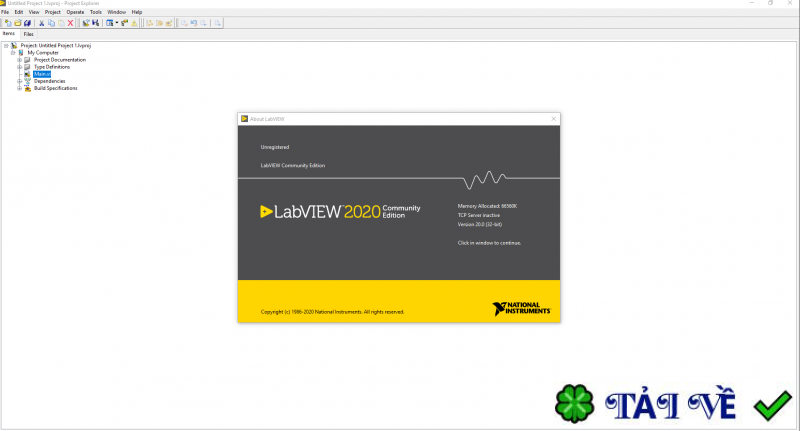Click 'Click in window to continue' text
Screen dimensions: 800x431
tap(489, 243)
